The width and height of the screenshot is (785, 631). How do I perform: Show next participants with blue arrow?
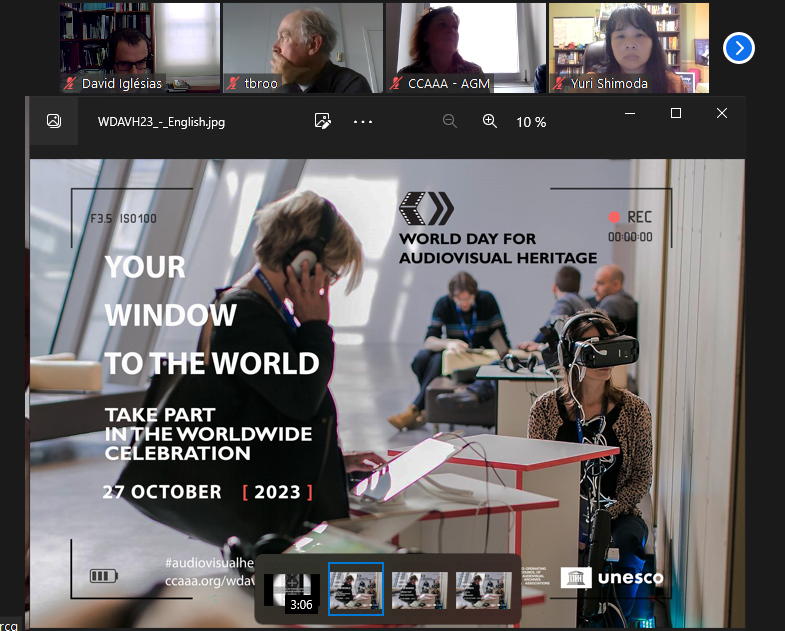[x=738, y=48]
